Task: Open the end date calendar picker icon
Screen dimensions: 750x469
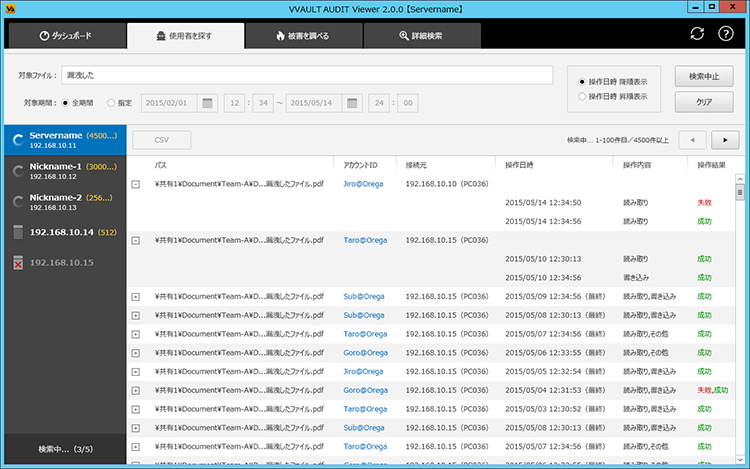Action: [352, 103]
